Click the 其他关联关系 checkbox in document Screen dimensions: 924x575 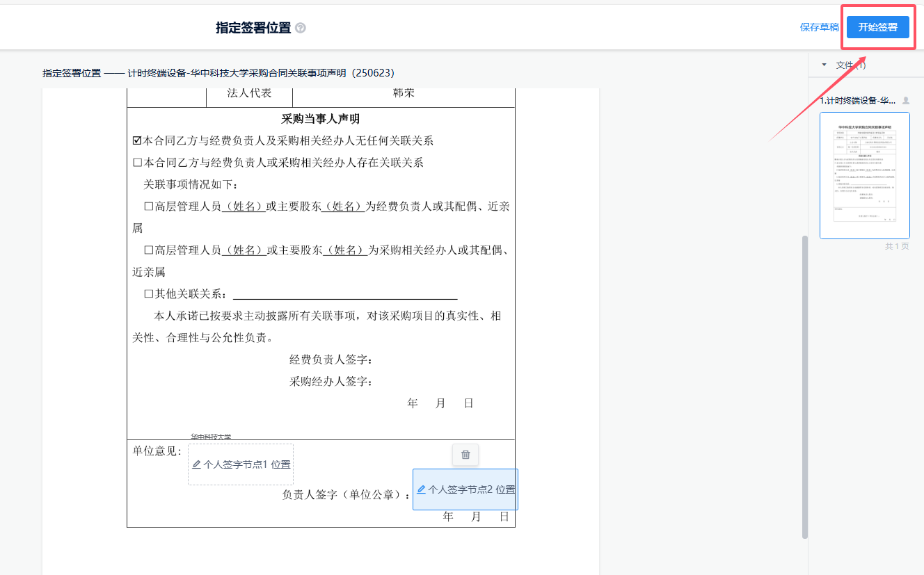148,294
